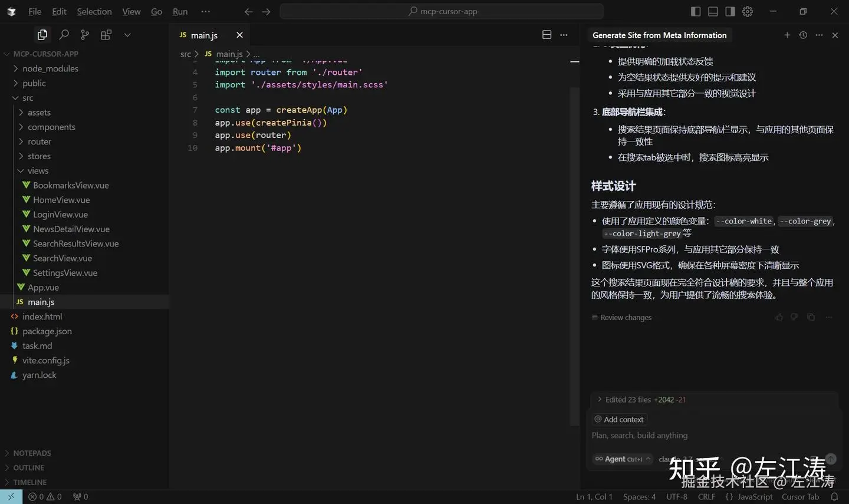
Task: Toggle the bottom panel layout icon
Action: point(713,11)
